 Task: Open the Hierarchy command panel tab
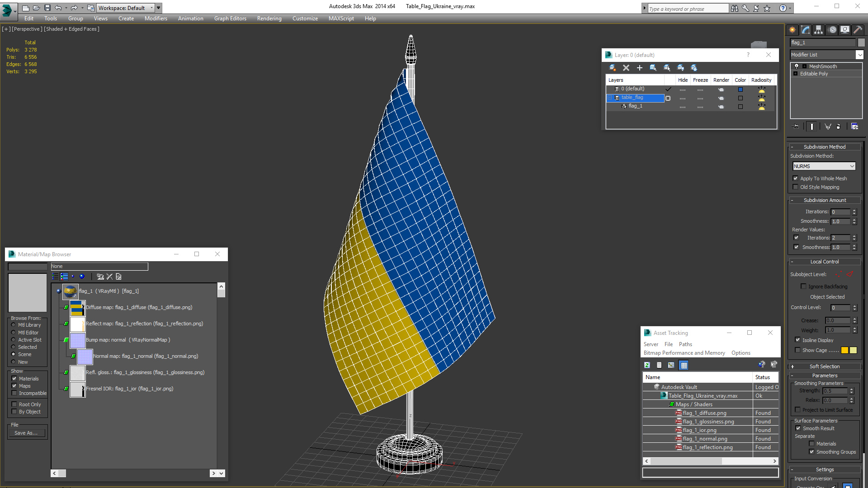[819, 30]
